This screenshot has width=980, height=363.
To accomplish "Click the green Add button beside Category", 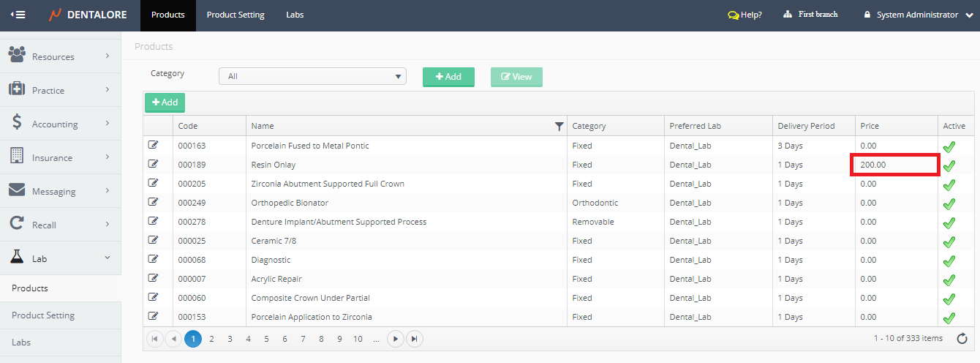I will [x=448, y=77].
